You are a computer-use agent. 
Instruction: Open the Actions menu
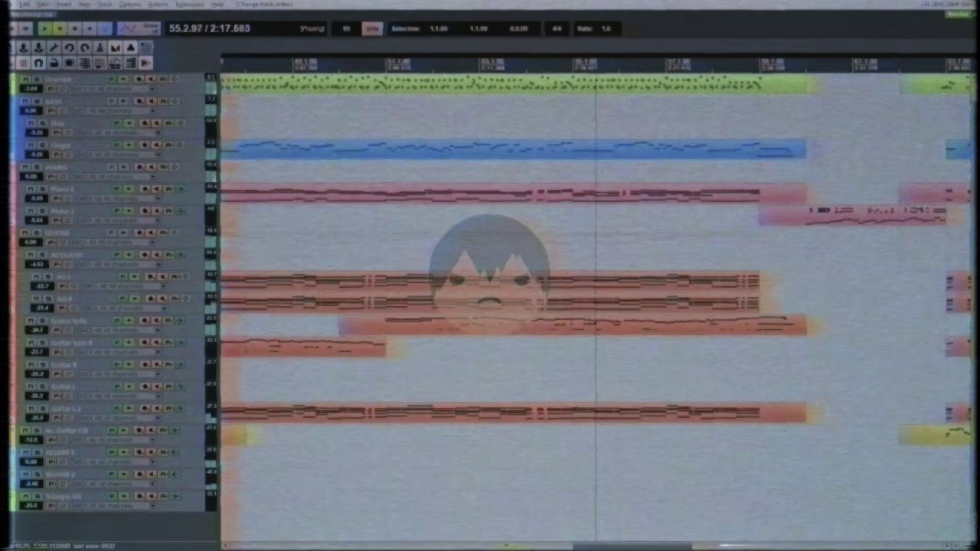[x=158, y=5]
